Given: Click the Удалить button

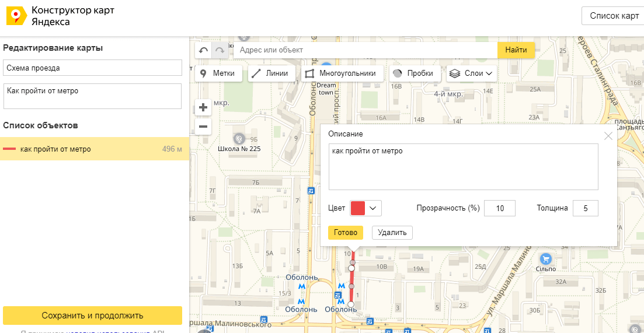Looking at the screenshot, I should [392, 233].
